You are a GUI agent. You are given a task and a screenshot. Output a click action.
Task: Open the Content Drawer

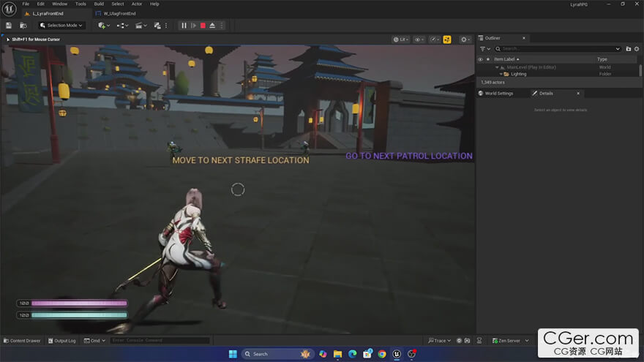point(22,341)
